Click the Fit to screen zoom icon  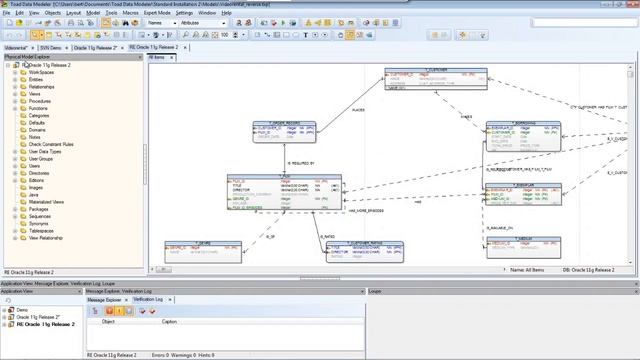215,35
